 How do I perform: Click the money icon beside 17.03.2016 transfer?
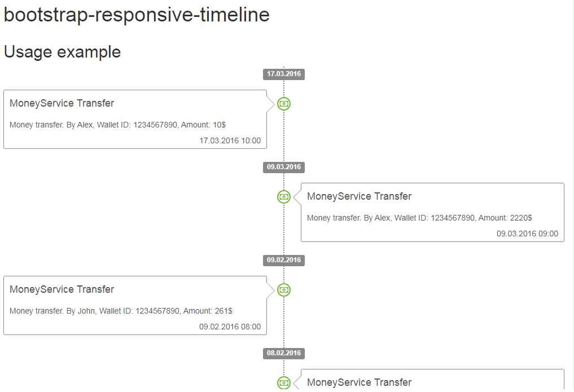pos(284,104)
